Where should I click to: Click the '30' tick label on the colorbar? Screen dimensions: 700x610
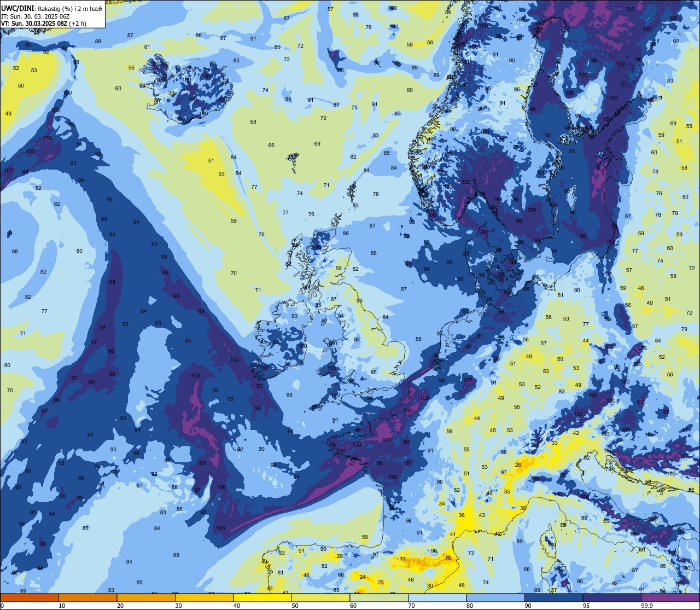click(x=178, y=606)
